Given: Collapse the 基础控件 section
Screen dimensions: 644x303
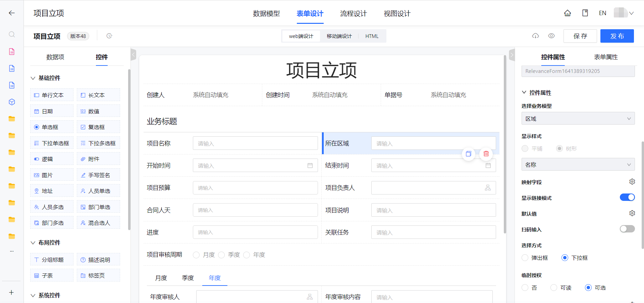Looking at the screenshot, I should click(33, 78).
